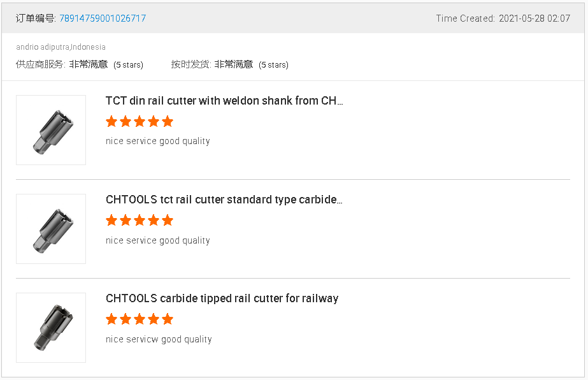Open the CHTOOLS tct rail cutter standard thumbnail
Screen dimensions: 588x380
point(51,229)
